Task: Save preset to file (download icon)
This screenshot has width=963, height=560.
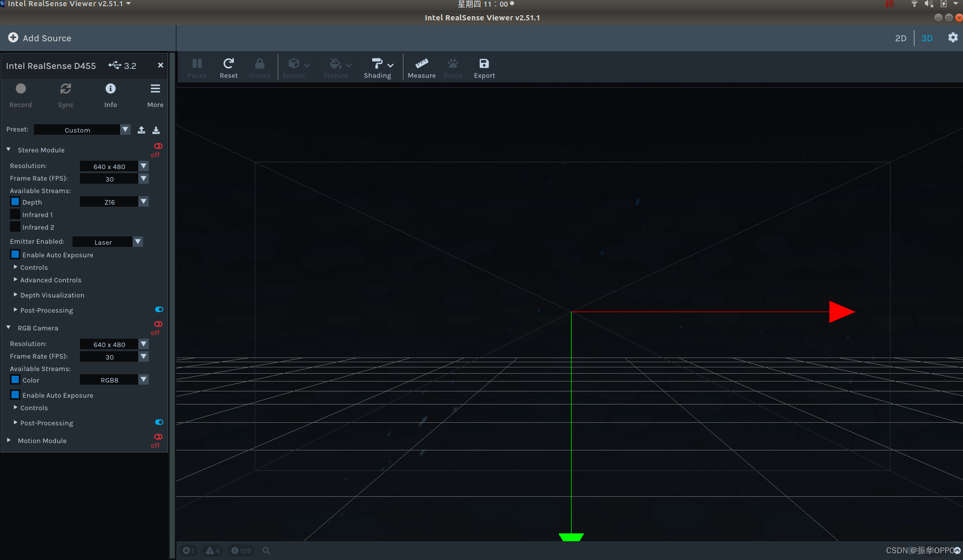Action: 156,130
